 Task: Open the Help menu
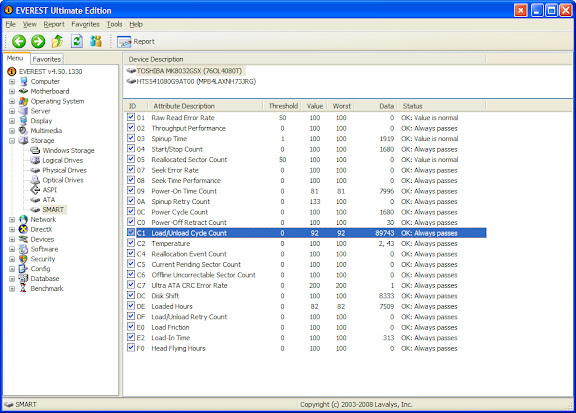tap(136, 24)
